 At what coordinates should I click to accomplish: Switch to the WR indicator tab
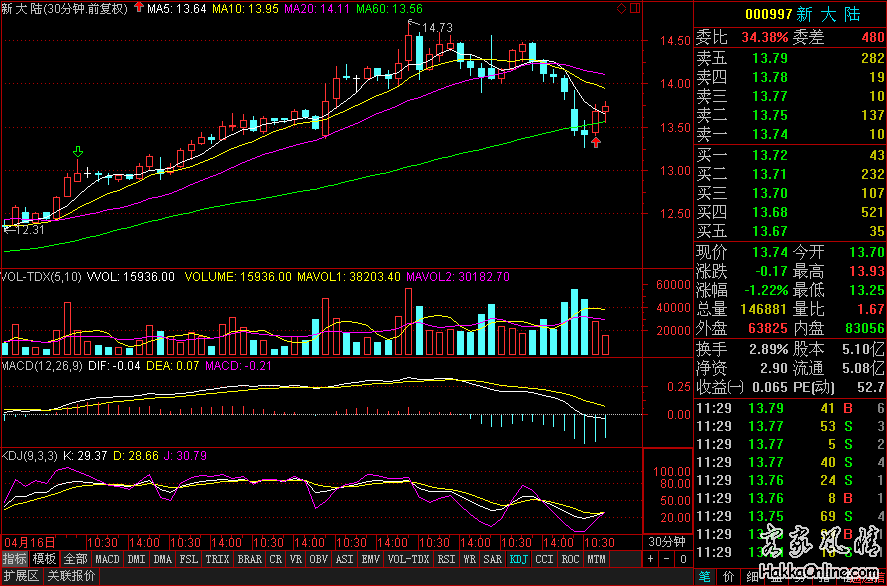(470, 559)
